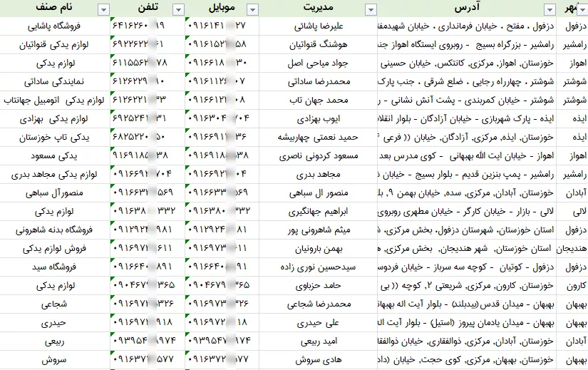Click name cell سروش

[55, 360]
